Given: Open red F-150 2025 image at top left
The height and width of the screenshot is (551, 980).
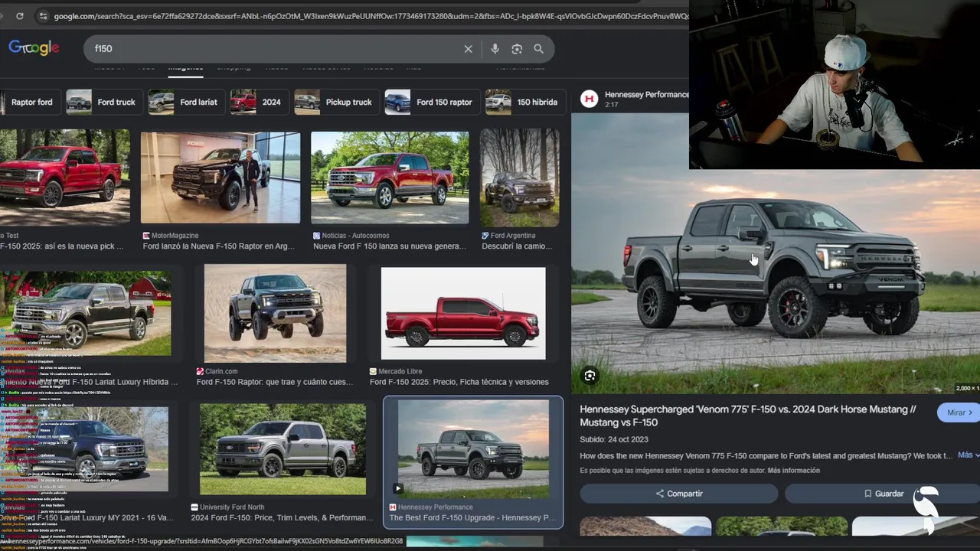Looking at the screenshot, I should 65,178.
